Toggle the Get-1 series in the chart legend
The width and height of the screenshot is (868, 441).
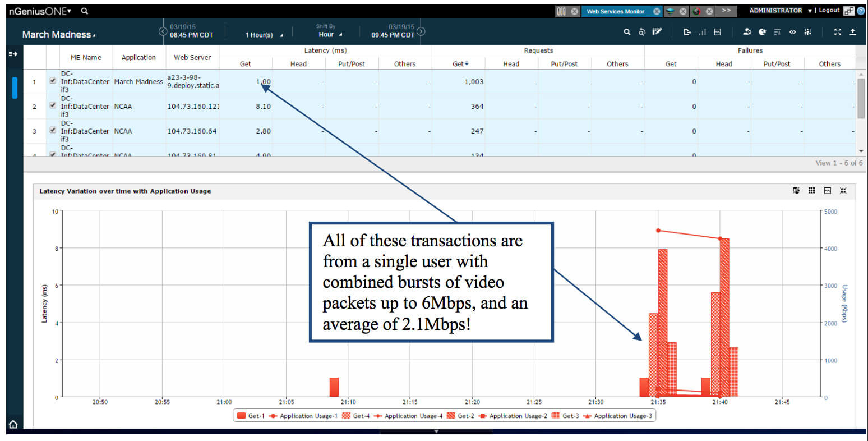[250, 416]
